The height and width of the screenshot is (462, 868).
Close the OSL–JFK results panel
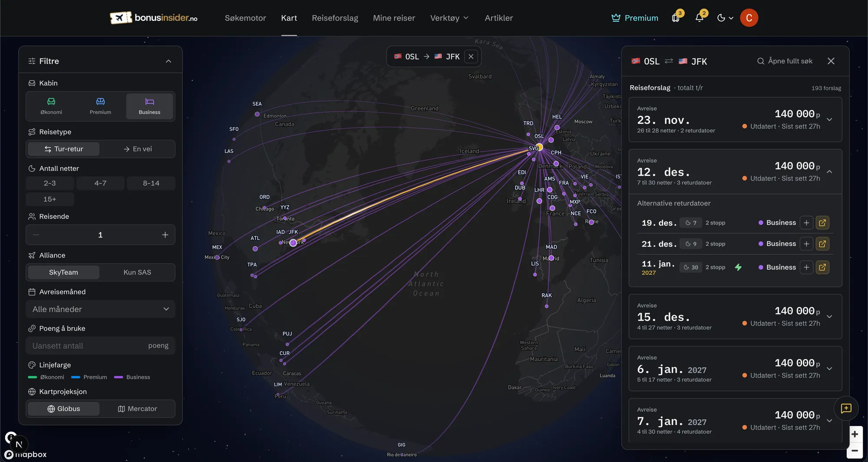click(x=831, y=61)
